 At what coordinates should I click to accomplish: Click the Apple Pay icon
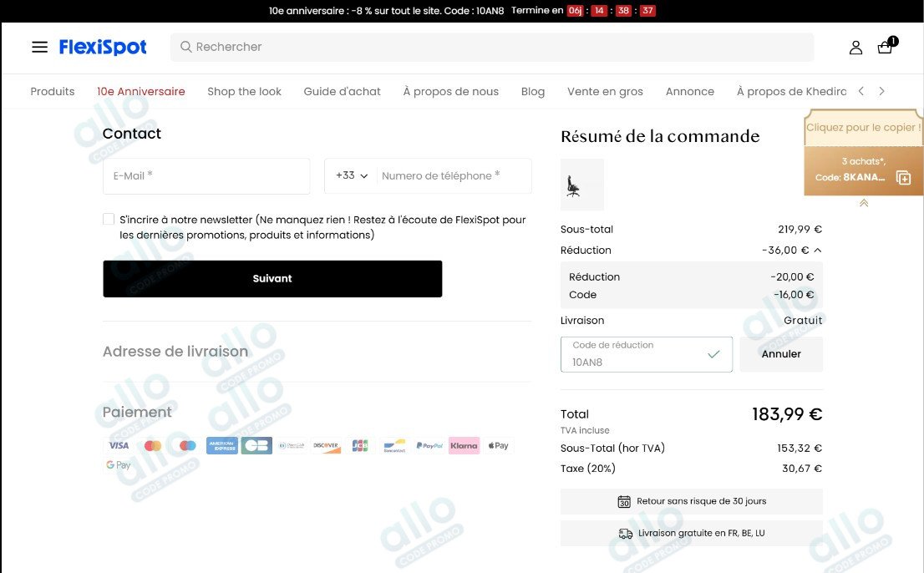tap(498, 446)
